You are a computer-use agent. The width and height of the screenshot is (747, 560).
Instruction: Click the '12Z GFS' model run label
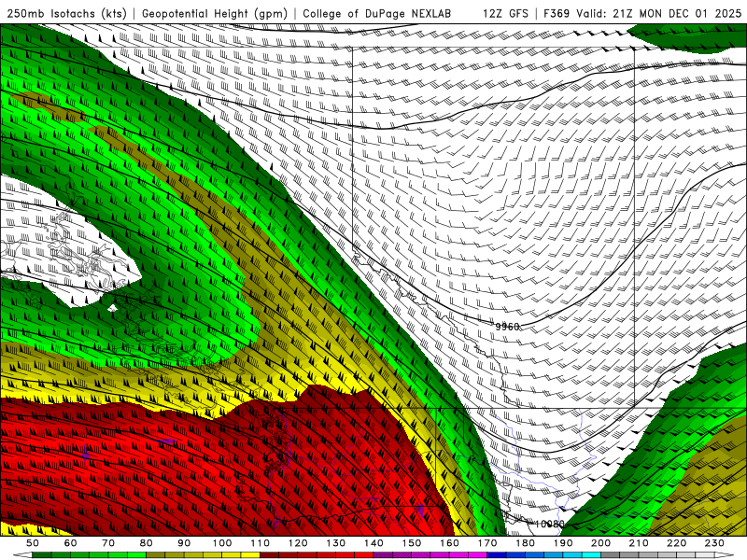(x=505, y=13)
